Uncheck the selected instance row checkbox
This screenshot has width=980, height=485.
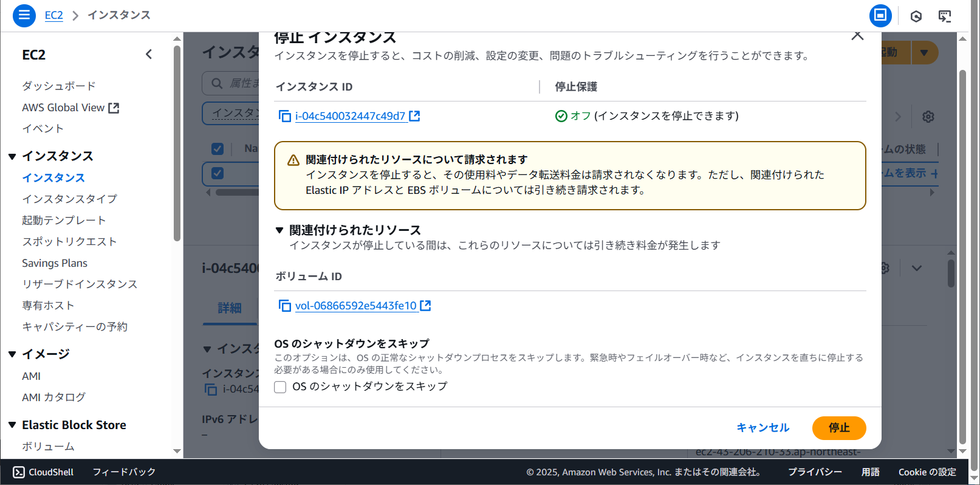tap(218, 173)
